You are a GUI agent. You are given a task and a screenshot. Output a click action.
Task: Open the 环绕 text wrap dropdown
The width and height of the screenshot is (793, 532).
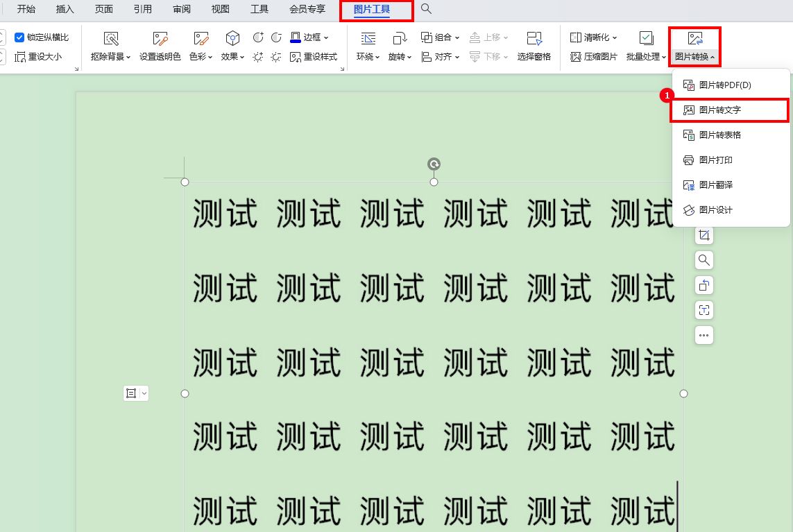368,57
